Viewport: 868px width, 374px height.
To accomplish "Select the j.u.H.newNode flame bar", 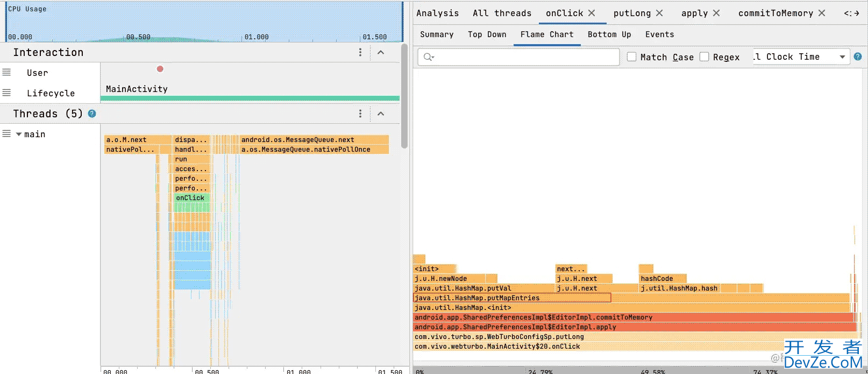I will click(x=449, y=279).
